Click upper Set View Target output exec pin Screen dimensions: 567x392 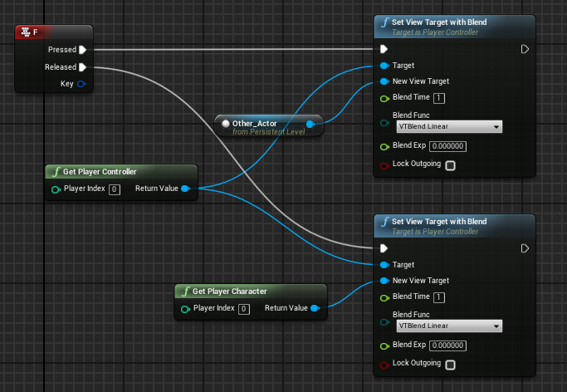[x=525, y=49]
